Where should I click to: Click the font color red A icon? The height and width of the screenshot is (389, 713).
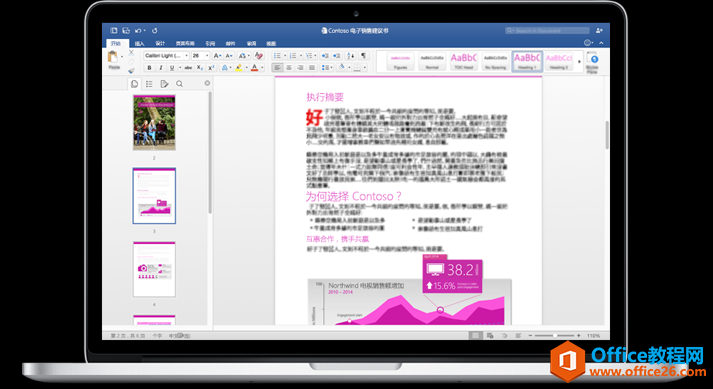[x=255, y=68]
